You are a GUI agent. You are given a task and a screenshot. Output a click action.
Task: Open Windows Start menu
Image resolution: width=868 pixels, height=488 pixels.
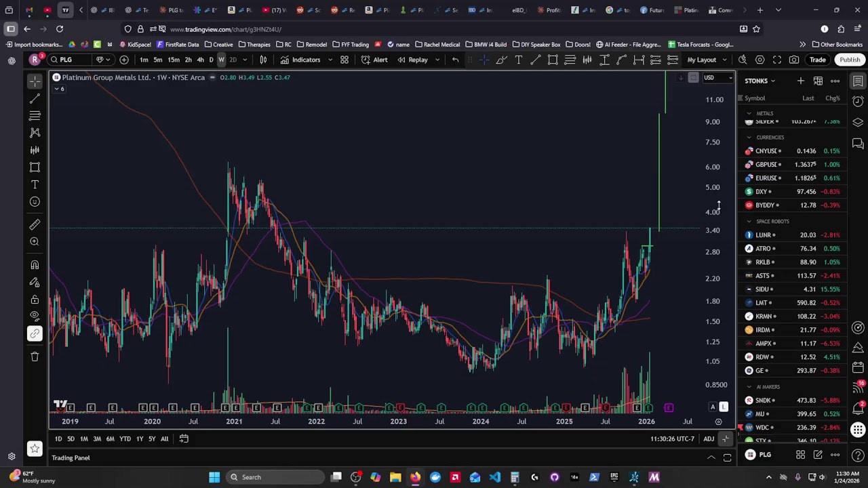214,477
